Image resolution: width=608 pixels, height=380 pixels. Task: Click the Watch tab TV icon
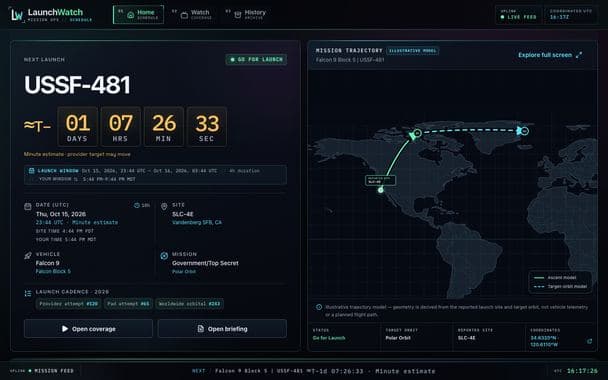click(x=185, y=15)
